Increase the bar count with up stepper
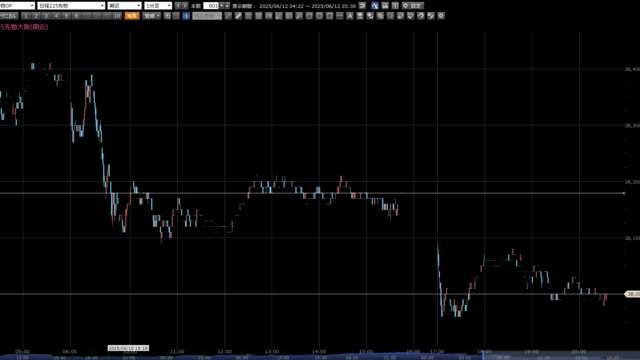 [x=227, y=6]
